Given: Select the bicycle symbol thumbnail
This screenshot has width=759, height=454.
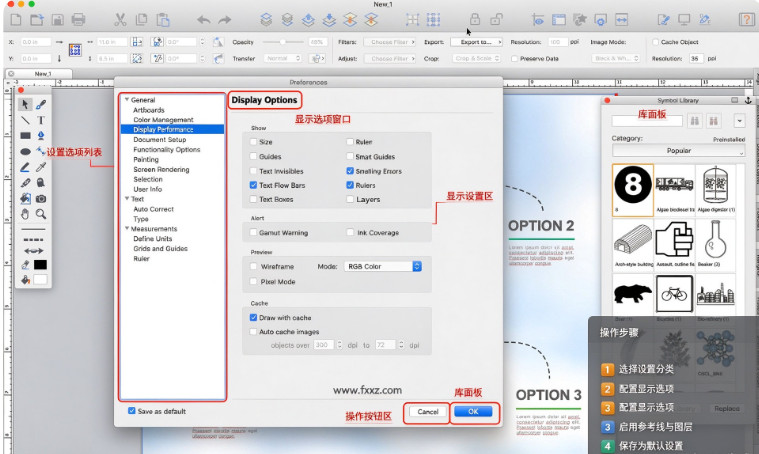Looking at the screenshot, I should [x=674, y=294].
